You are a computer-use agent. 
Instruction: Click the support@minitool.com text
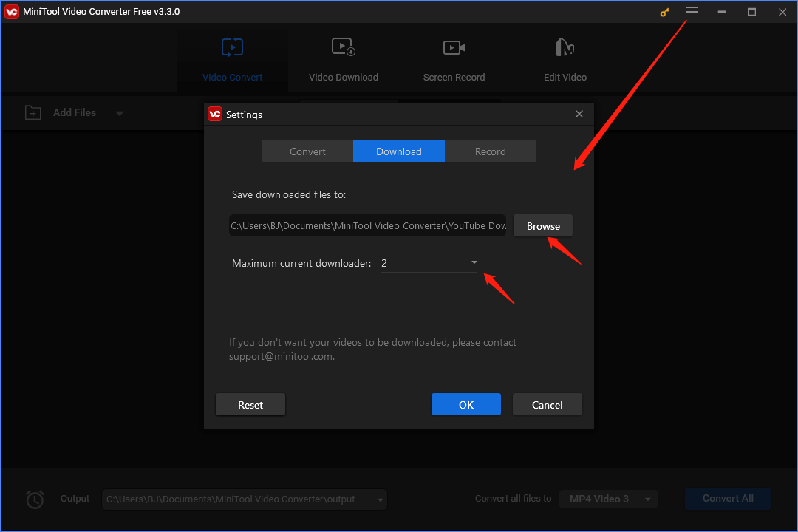click(x=281, y=356)
